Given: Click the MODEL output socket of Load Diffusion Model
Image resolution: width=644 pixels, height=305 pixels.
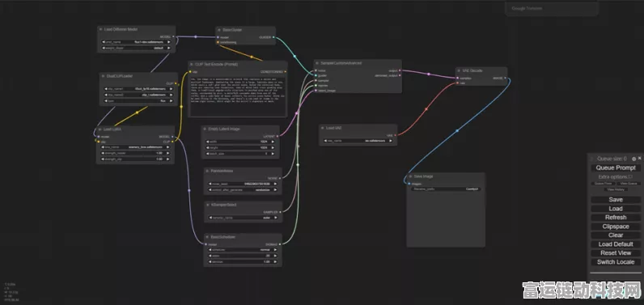Looking at the screenshot, I should point(173,36).
